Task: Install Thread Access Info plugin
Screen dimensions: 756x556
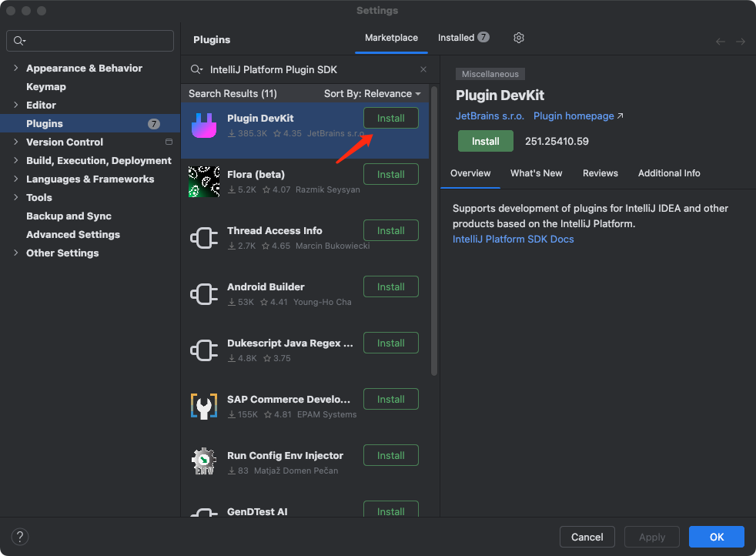Action: coord(390,230)
